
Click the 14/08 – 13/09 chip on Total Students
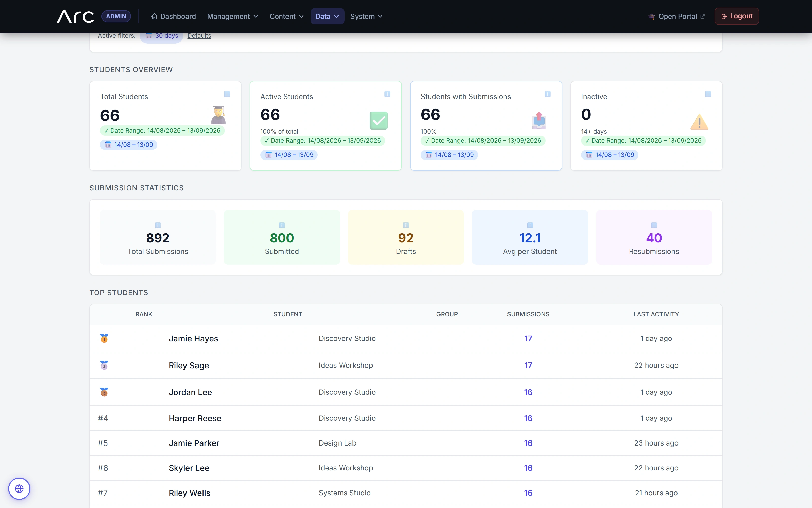(x=128, y=145)
